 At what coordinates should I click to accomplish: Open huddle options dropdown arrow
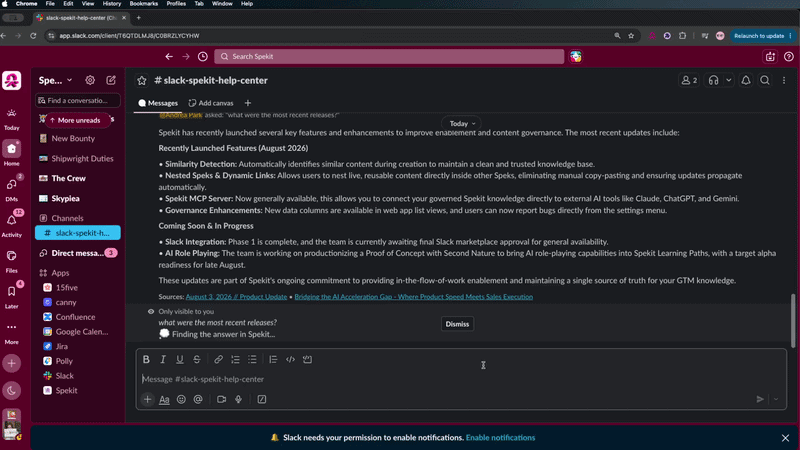coord(729,80)
